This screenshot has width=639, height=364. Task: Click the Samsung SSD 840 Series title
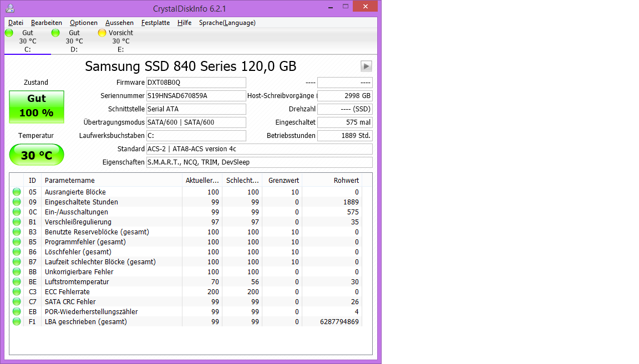(190, 66)
